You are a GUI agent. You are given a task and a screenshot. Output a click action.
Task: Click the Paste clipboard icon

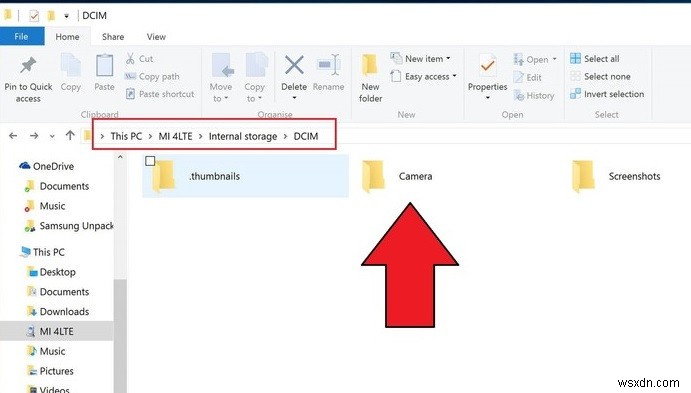(x=104, y=66)
